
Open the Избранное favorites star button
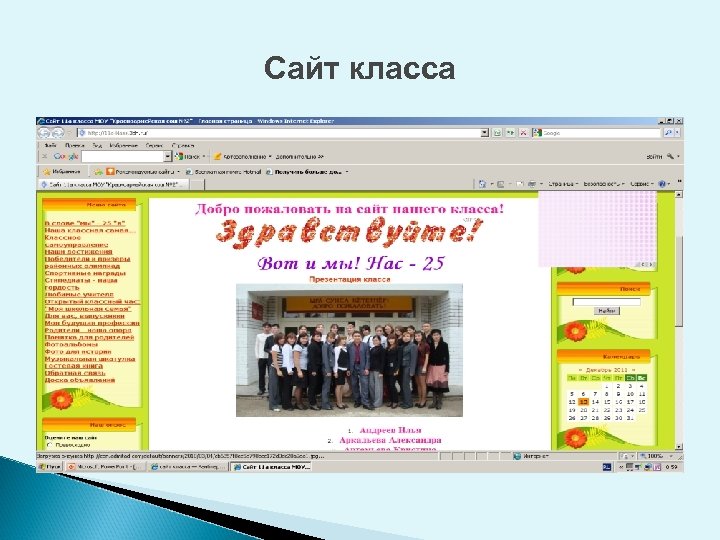tap(62, 172)
